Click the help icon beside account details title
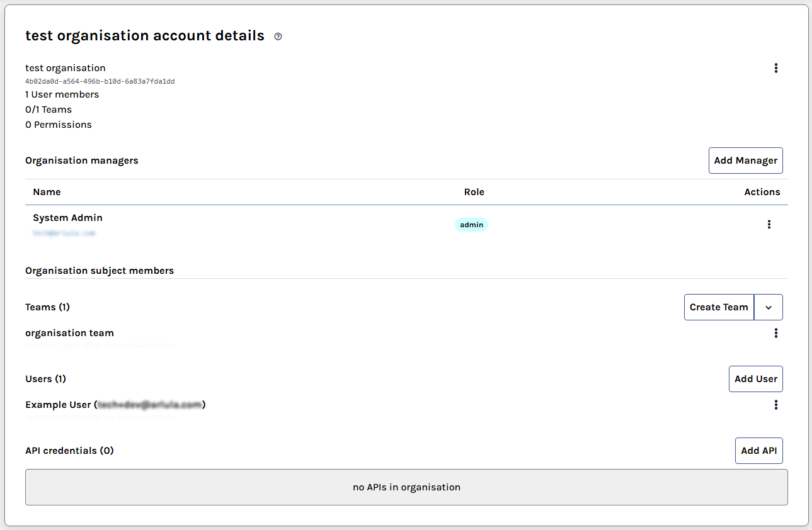The width and height of the screenshot is (812, 530). click(278, 37)
